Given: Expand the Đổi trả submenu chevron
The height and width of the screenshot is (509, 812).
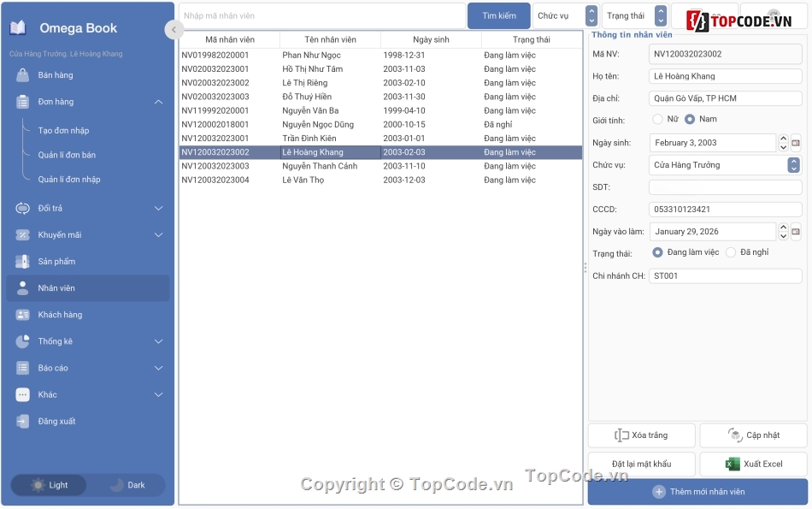Looking at the screenshot, I should click(158, 209).
